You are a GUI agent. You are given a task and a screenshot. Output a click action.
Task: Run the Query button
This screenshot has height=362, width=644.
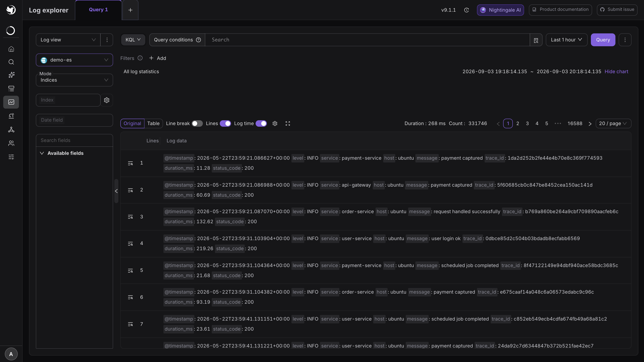pyautogui.click(x=603, y=40)
